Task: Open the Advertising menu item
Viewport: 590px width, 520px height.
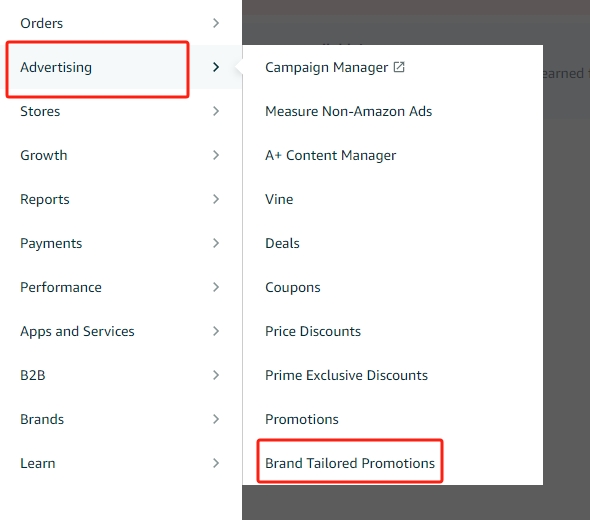Action: tap(56, 67)
